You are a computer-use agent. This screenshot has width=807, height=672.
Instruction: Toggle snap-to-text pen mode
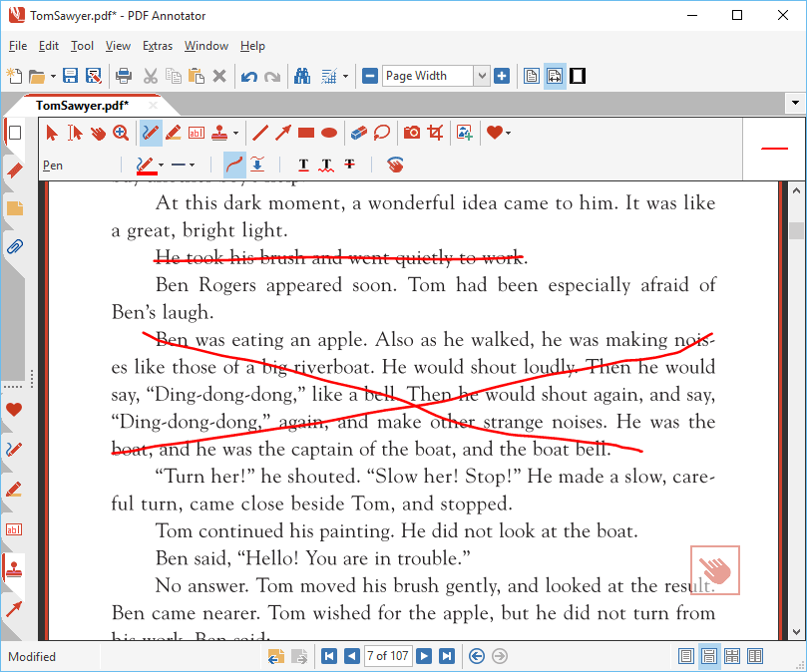256,166
